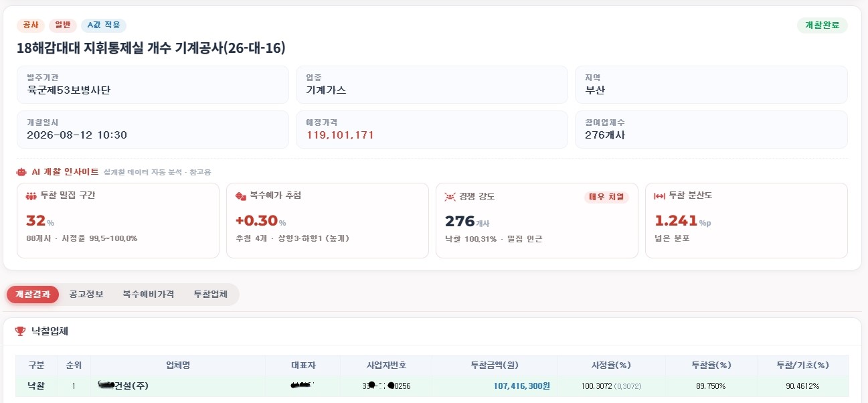Image resolution: width=868 pixels, height=403 pixels.
Task: Switch to the 공고정보 tab
Action: click(86, 295)
